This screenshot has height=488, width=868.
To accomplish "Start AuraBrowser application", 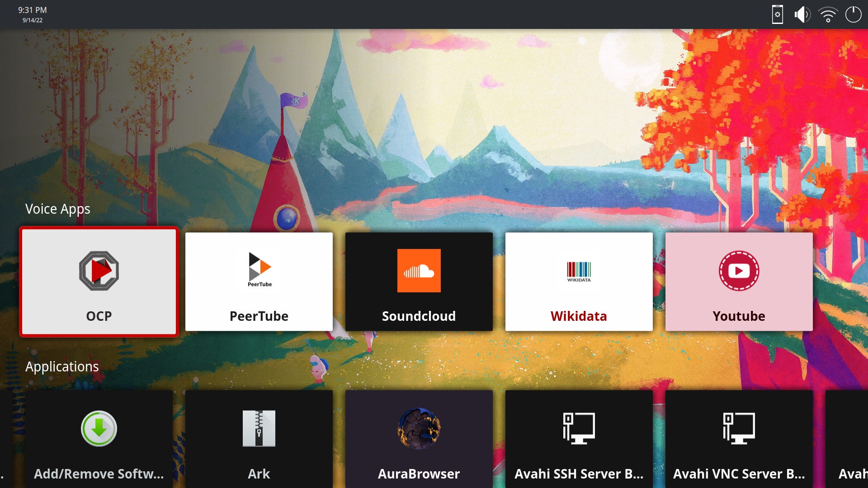I will coord(419,438).
